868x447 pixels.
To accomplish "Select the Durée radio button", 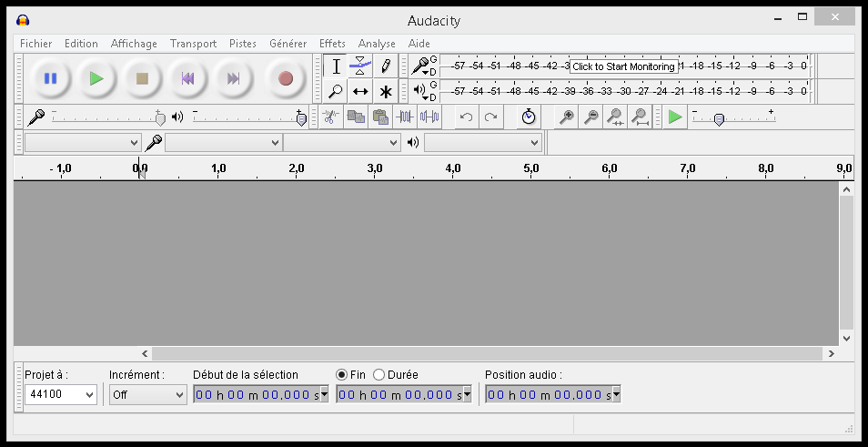I will click(378, 375).
